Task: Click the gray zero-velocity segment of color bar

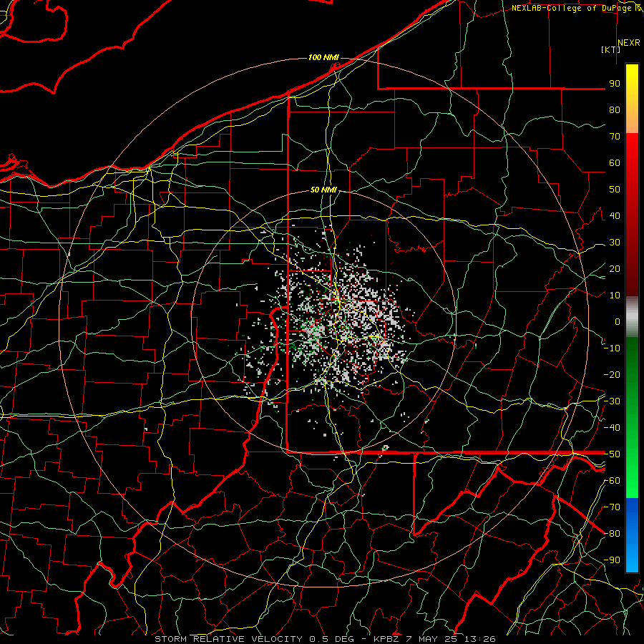Action: pos(632,316)
